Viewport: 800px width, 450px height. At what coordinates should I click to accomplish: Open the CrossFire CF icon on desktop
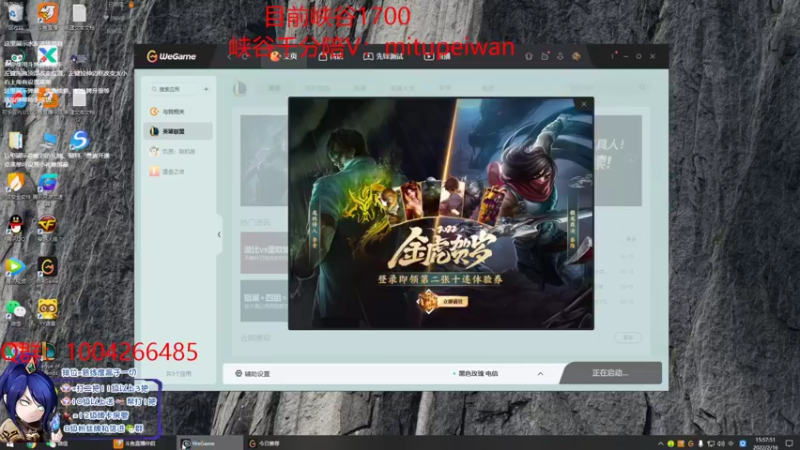click(47, 224)
